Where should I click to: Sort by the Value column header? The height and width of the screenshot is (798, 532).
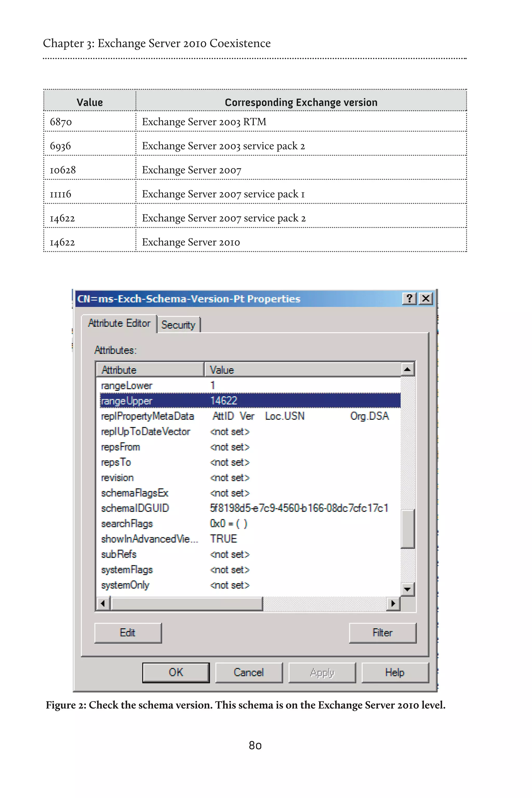click(303, 369)
